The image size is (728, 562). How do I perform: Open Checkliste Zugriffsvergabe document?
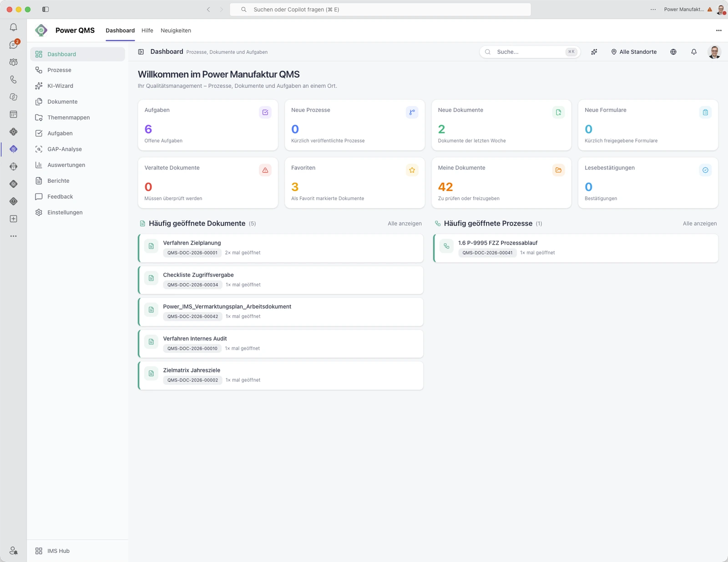point(281,280)
